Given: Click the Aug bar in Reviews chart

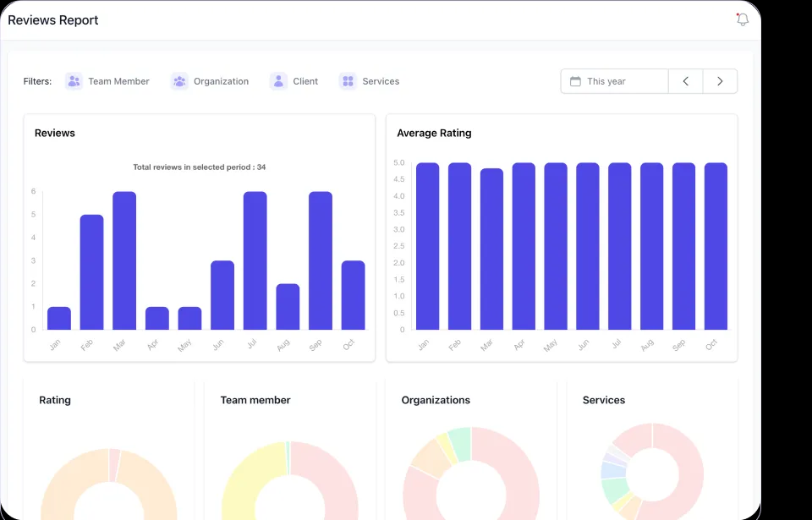Looking at the screenshot, I should pyautogui.click(x=288, y=307).
